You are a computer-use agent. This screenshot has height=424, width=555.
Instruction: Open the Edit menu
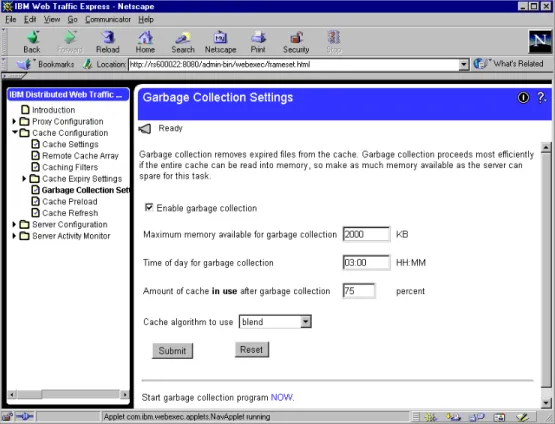coord(30,19)
